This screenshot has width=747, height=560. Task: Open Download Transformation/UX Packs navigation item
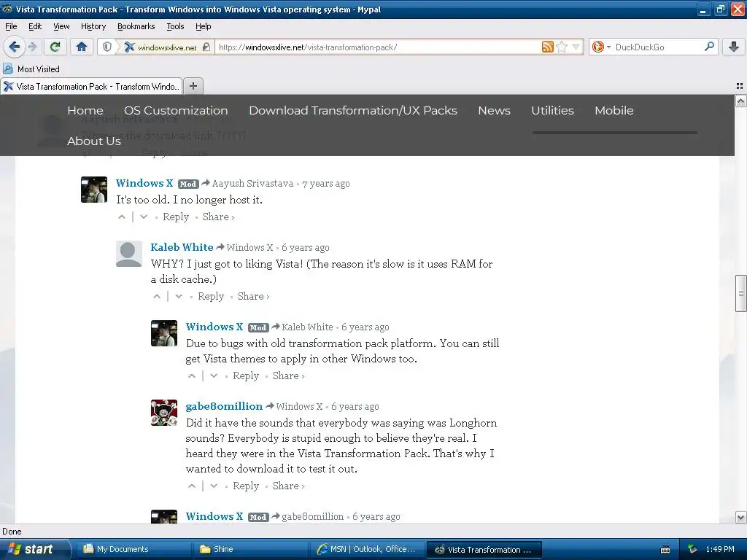click(x=353, y=111)
